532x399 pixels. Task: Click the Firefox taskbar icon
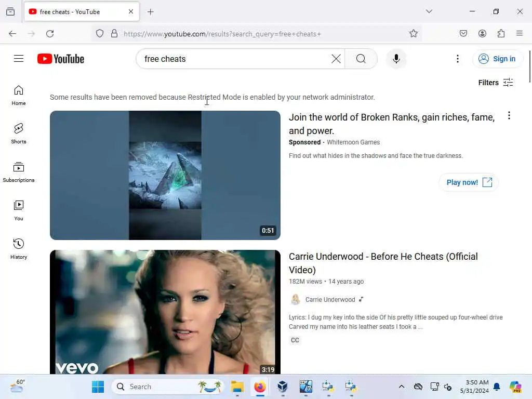click(260, 387)
